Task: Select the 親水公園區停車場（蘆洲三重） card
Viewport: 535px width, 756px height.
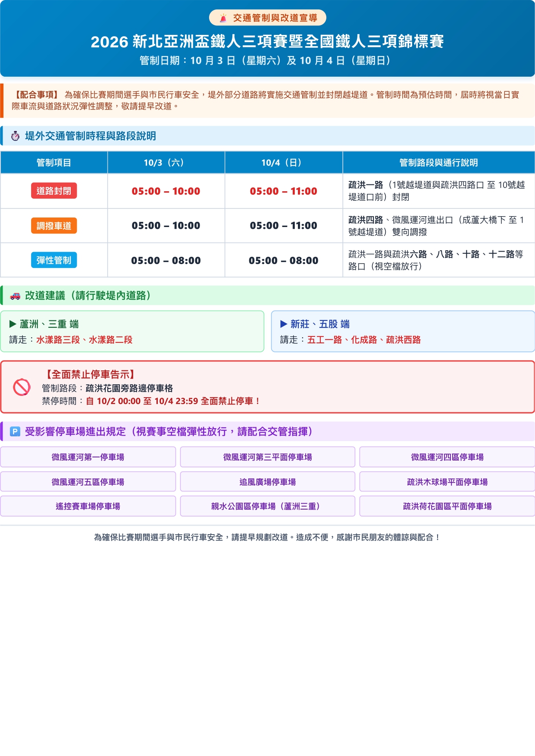Action: coord(268,506)
